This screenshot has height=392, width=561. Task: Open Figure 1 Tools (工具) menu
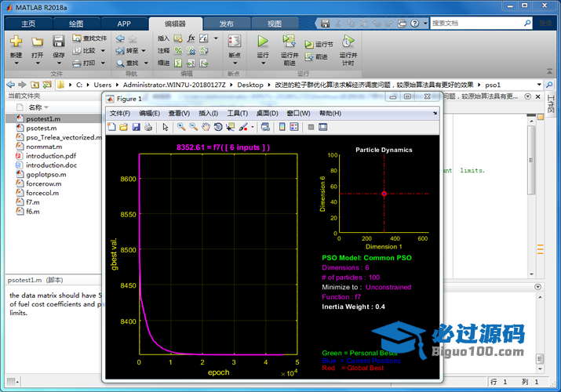238,113
